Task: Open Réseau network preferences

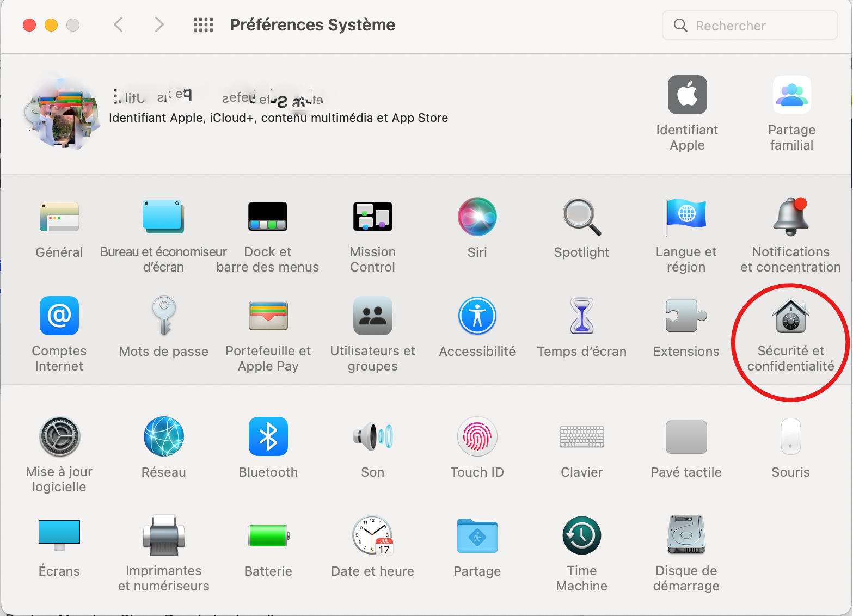Action: click(x=163, y=437)
